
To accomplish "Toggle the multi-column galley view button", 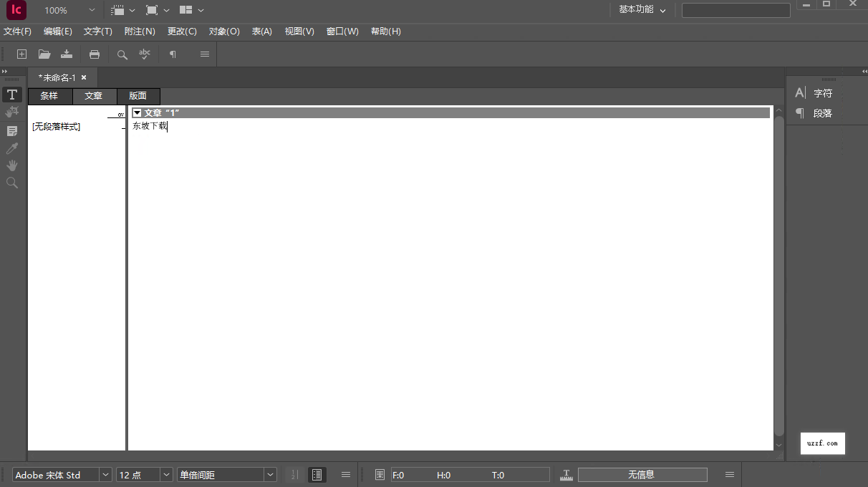I will point(317,474).
